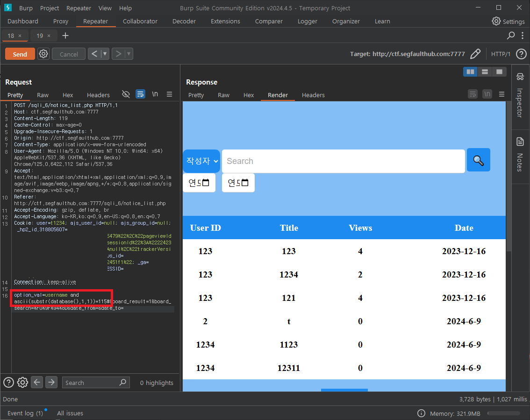Open request search help question icon
Screen dimensions: 530x420
8,383
